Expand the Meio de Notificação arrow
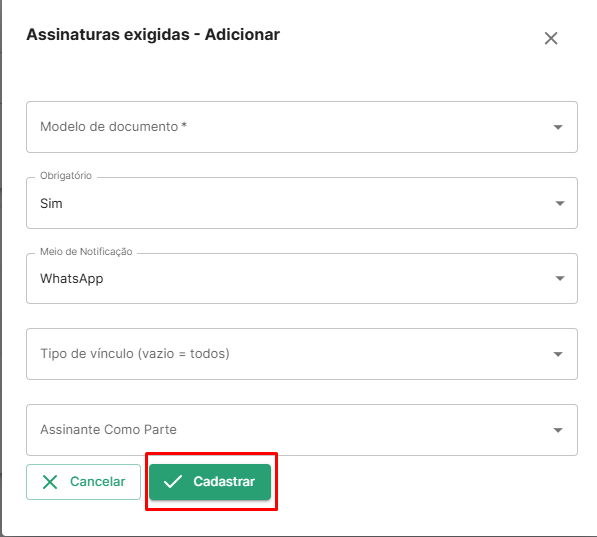The height and width of the screenshot is (537, 597). [559, 278]
